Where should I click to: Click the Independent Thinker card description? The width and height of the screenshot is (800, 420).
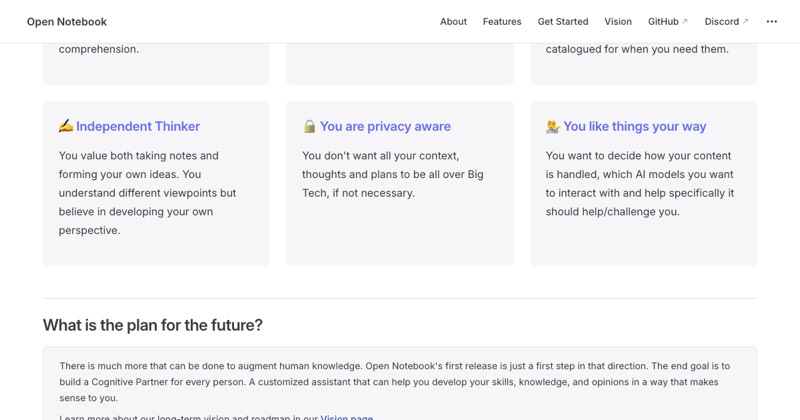[147, 193]
